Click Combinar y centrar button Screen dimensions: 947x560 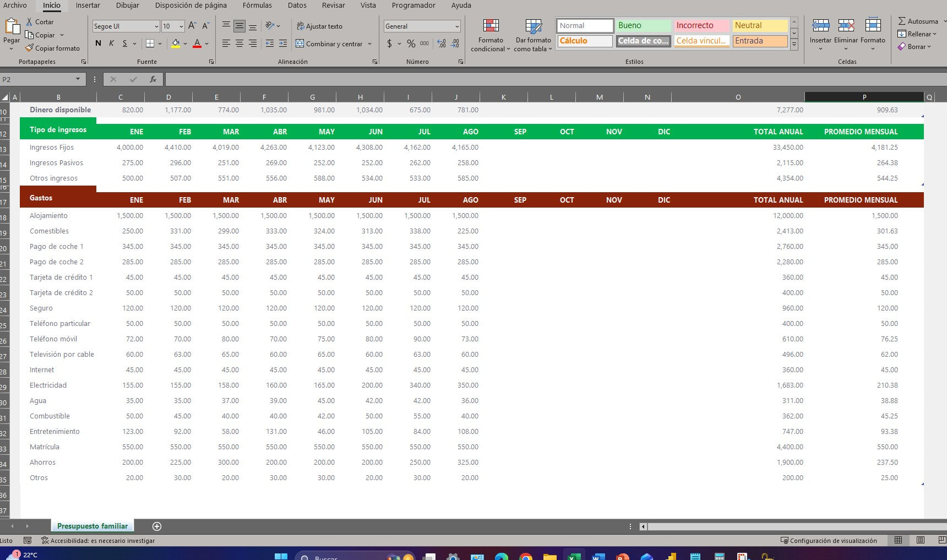click(329, 44)
